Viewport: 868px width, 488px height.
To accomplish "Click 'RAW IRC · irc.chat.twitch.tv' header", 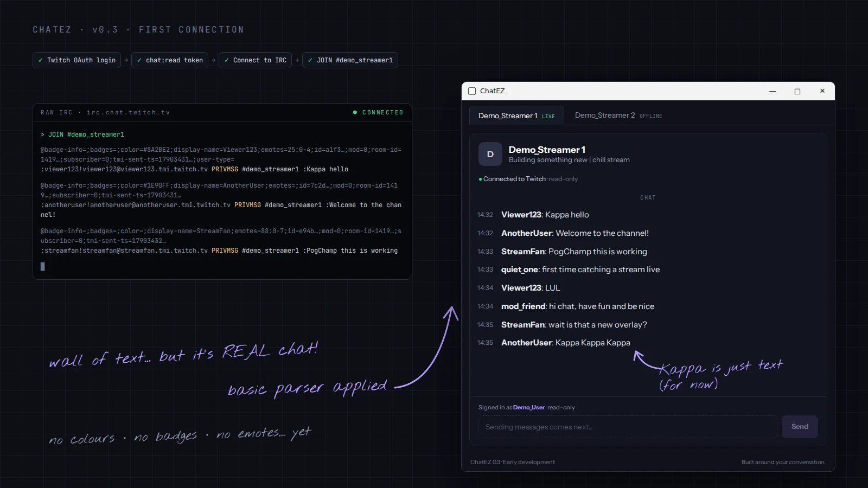I will [x=105, y=112].
